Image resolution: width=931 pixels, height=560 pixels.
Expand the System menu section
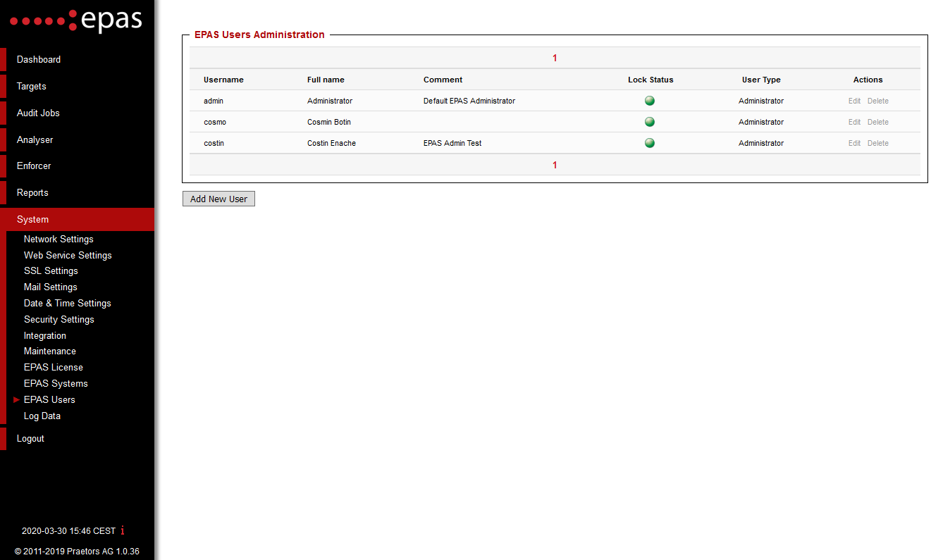pyautogui.click(x=32, y=219)
